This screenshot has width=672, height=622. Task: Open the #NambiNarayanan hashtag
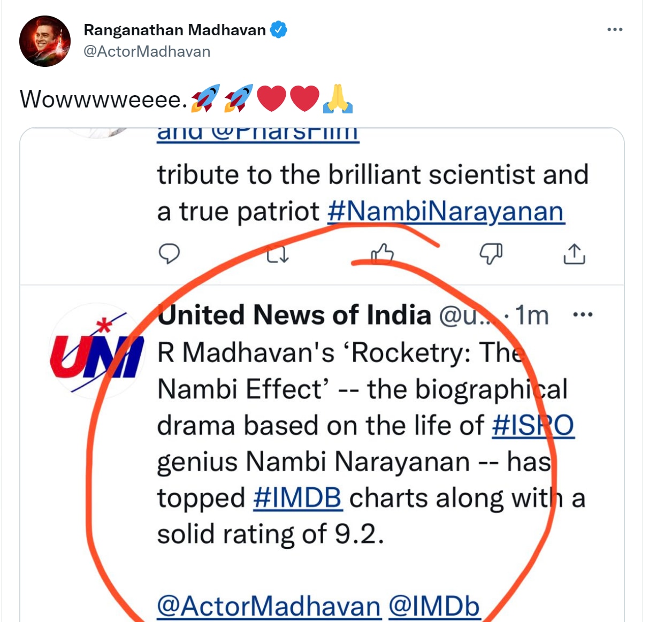[x=446, y=211]
